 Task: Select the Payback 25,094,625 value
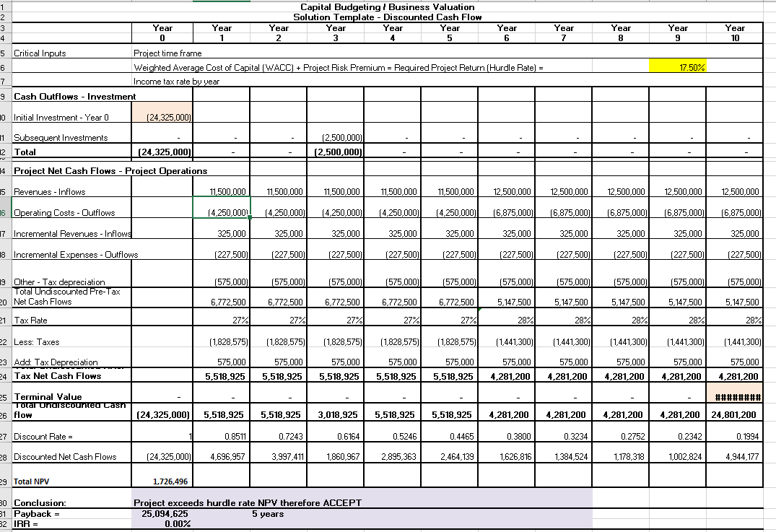tap(165, 513)
